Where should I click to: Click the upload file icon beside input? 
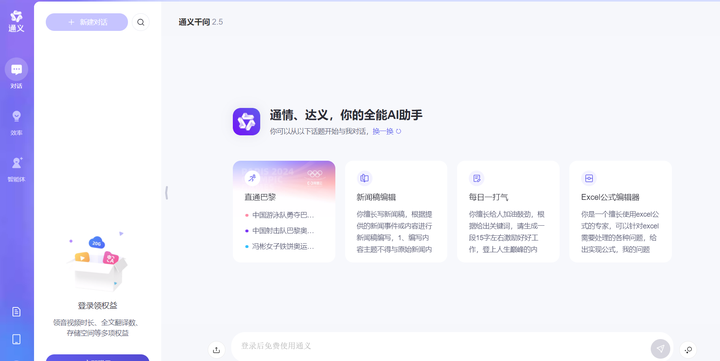tap(216, 350)
